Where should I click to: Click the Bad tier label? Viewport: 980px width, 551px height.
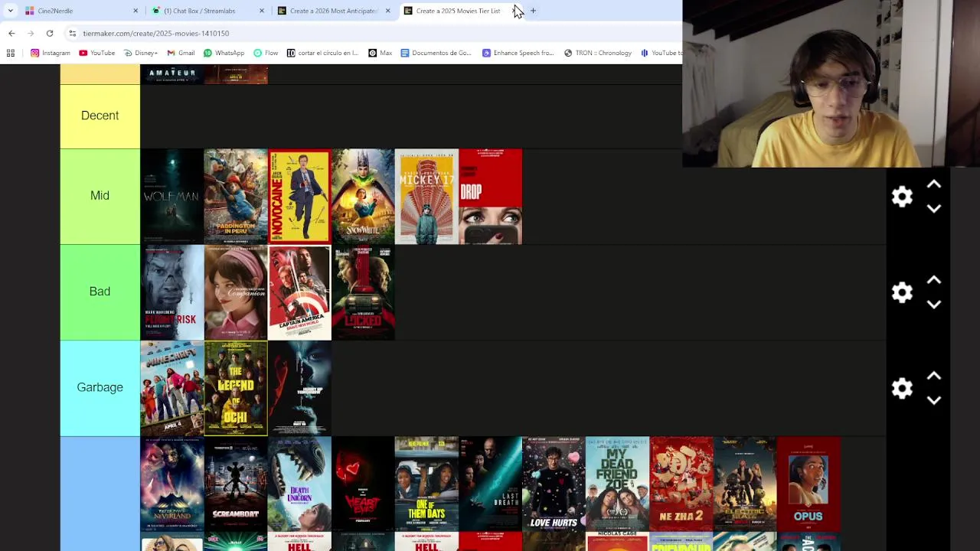(x=100, y=292)
